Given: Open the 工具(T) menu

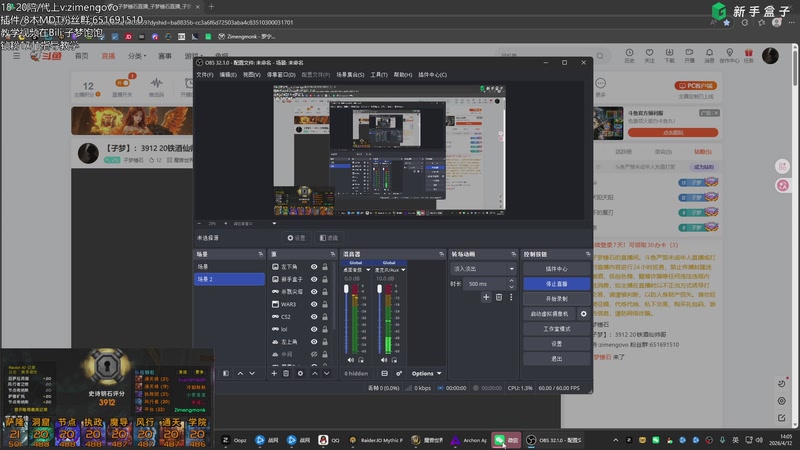Looking at the screenshot, I should click(x=379, y=74).
